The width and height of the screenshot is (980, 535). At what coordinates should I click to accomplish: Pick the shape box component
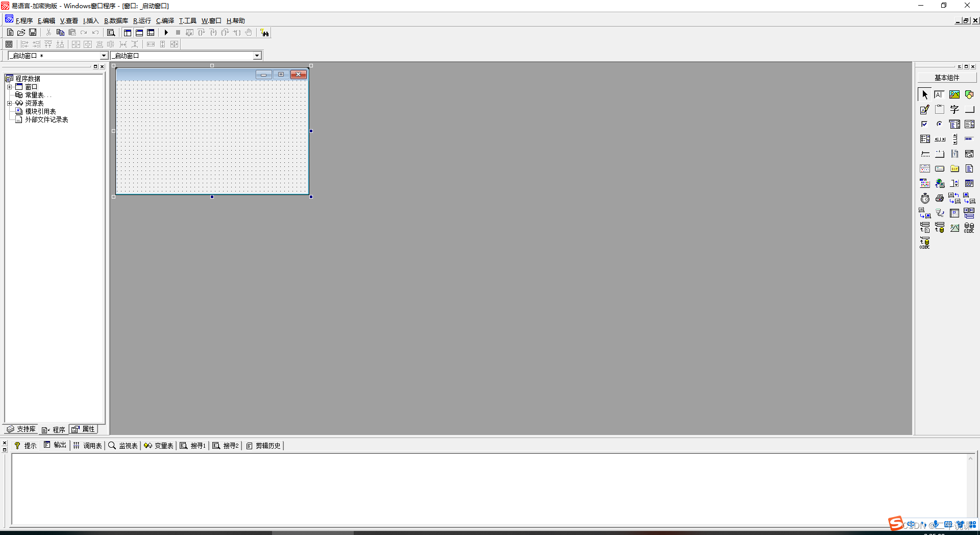tap(969, 94)
